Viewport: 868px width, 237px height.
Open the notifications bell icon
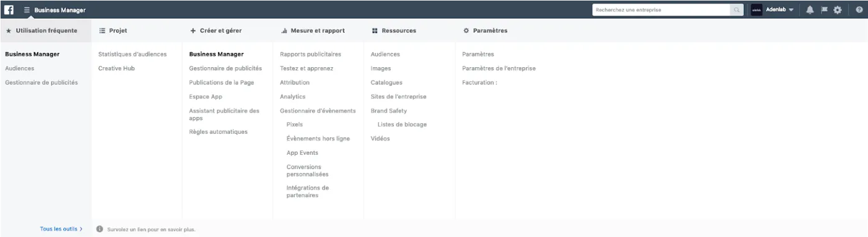(810, 10)
